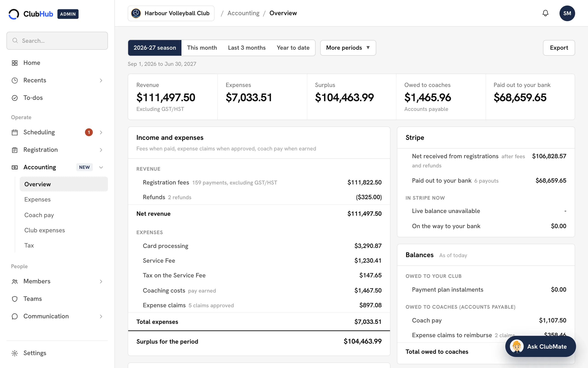Open notifications bell
Viewport: 588px width, 368px height.
click(x=545, y=13)
